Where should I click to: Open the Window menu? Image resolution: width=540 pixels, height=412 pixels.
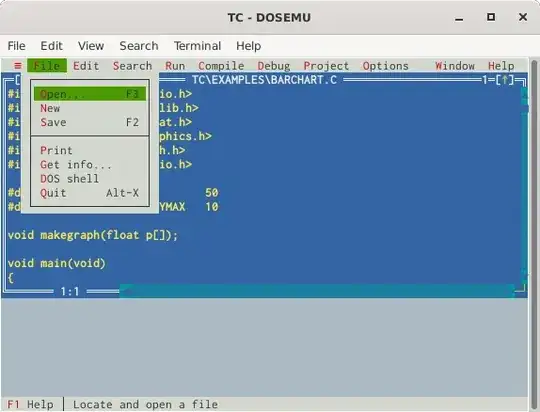(455, 65)
